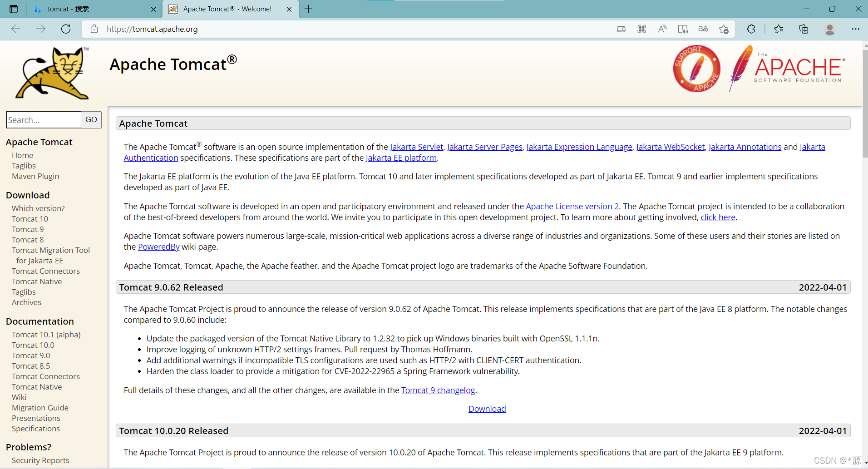The image size is (868, 469).
Task: Open Tomcat 10.0 documentation
Action: 33,345
